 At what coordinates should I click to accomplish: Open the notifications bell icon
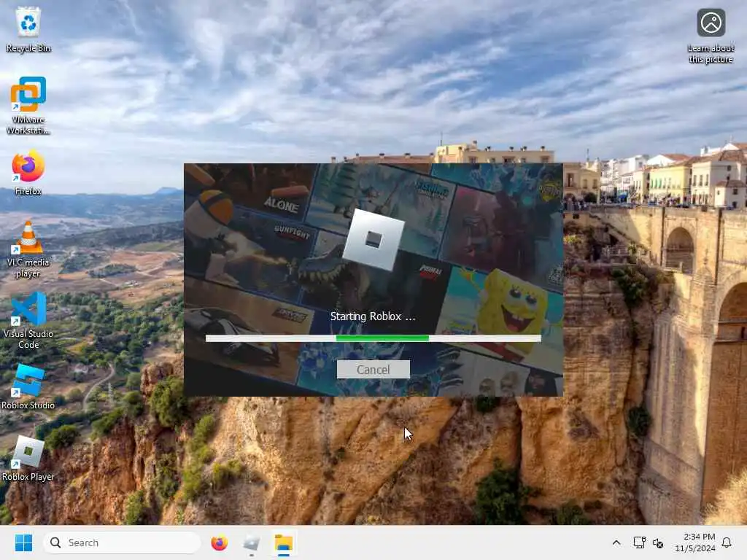click(727, 542)
